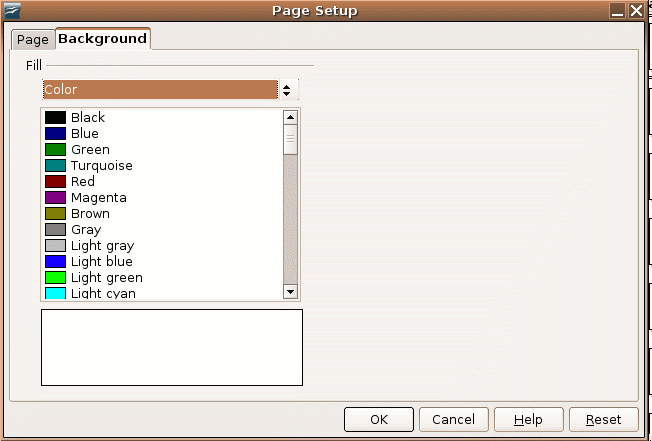Select the Light blue list entry
Image resolution: width=652 pixels, height=441 pixels.
pyautogui.click(x=163, y=261)
